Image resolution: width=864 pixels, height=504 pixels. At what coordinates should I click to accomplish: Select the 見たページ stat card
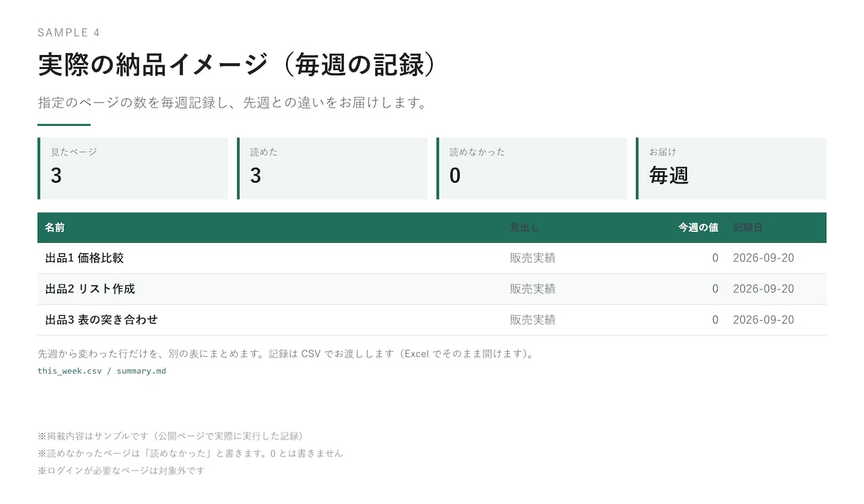(133, 168)
